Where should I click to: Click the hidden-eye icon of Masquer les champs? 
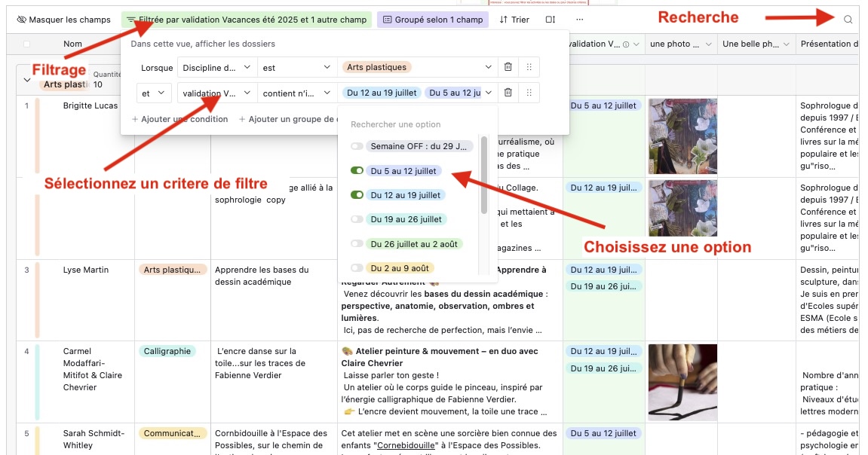coord(22,20)
